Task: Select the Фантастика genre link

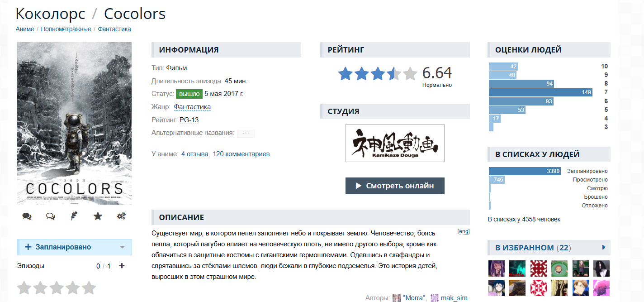Action: coord(192,107)
